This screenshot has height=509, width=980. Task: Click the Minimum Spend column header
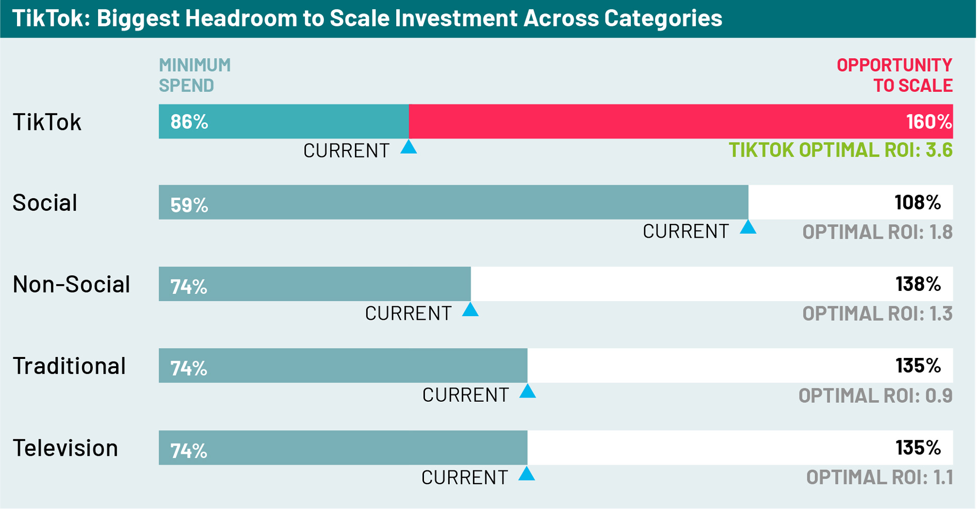click(194, 75)
